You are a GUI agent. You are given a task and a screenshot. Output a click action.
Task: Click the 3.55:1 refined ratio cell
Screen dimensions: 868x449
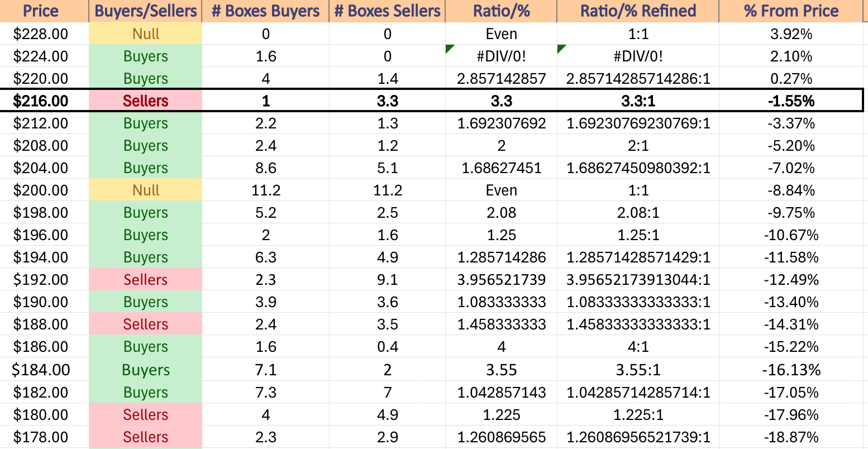point(638,370)
